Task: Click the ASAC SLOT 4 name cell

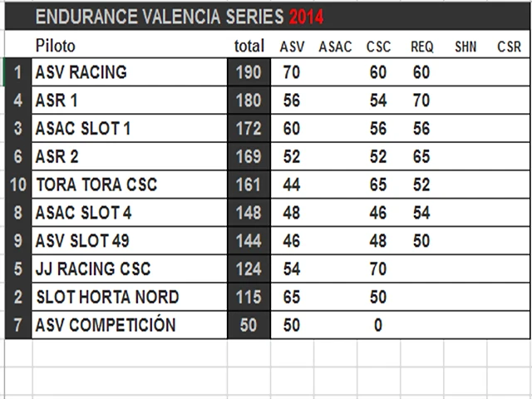Action: (130, 213)
